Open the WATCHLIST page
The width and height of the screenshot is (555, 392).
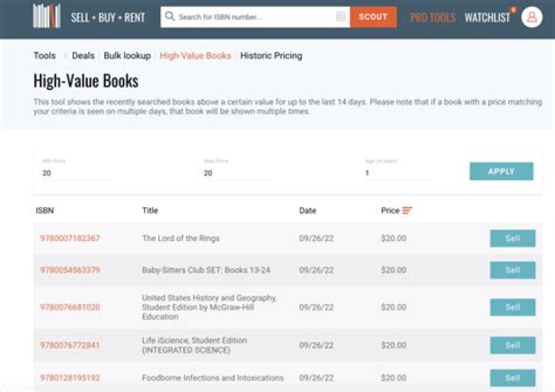tap(487, 18)
